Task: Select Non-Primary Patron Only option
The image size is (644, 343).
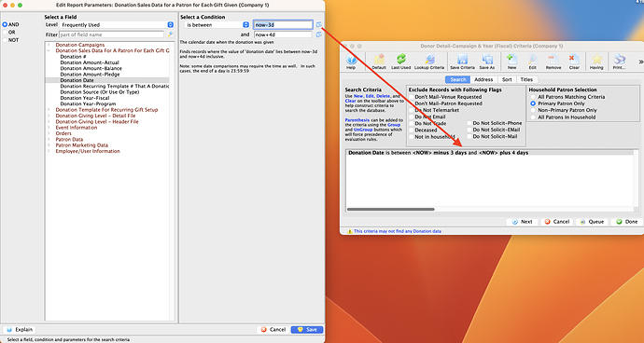Action: (x=533, y=110)
